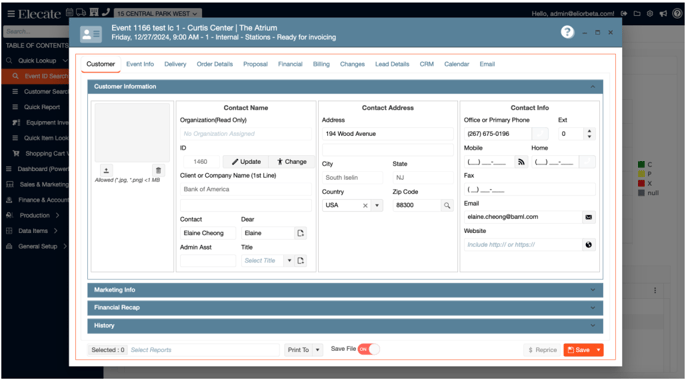Click the document icon next to Dear field

coord(301,233)
